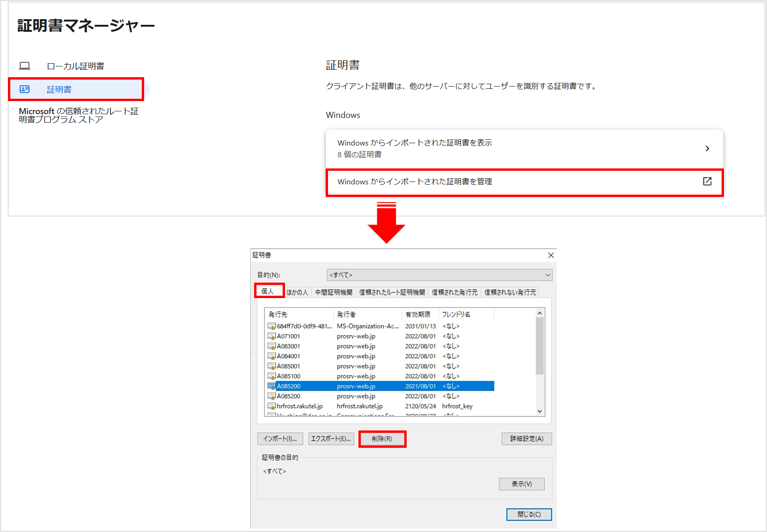Image resolution: width=767 pixels, height=532 pixels.
Task: Select the A071001 certificate row
Action: coord(380,336)
